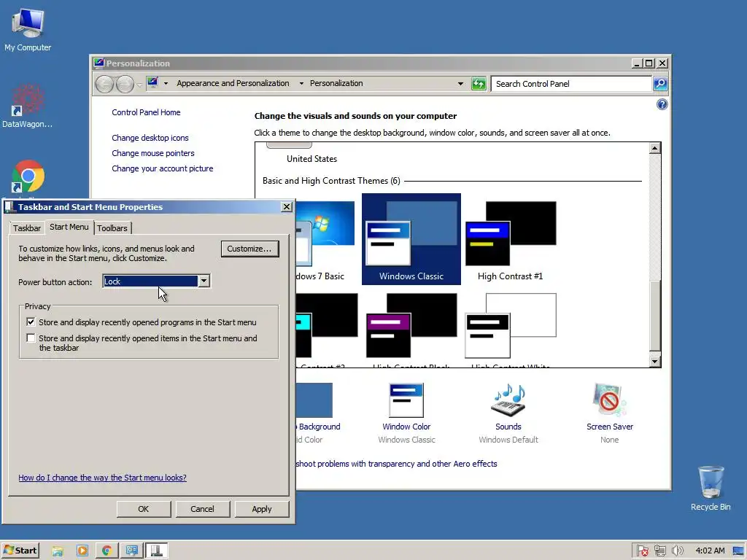Click the Forward arrow in the Personalization window

(x=125, y=85)
